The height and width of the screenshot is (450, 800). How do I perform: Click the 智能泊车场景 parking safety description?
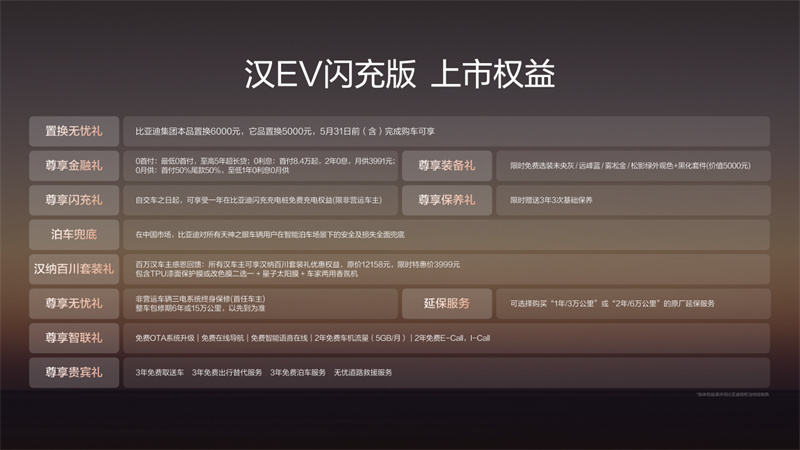click(270, 234)
